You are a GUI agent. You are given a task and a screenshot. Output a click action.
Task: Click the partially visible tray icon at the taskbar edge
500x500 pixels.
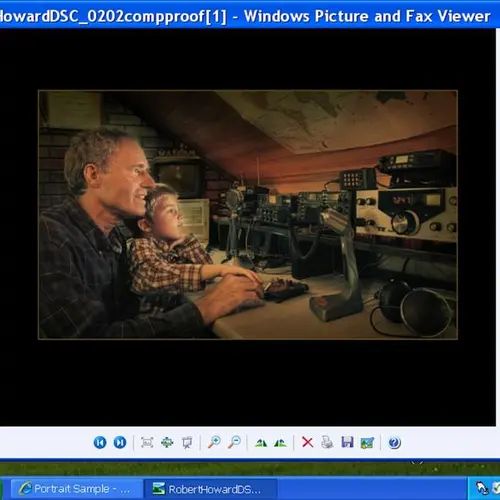click(496, 489)
